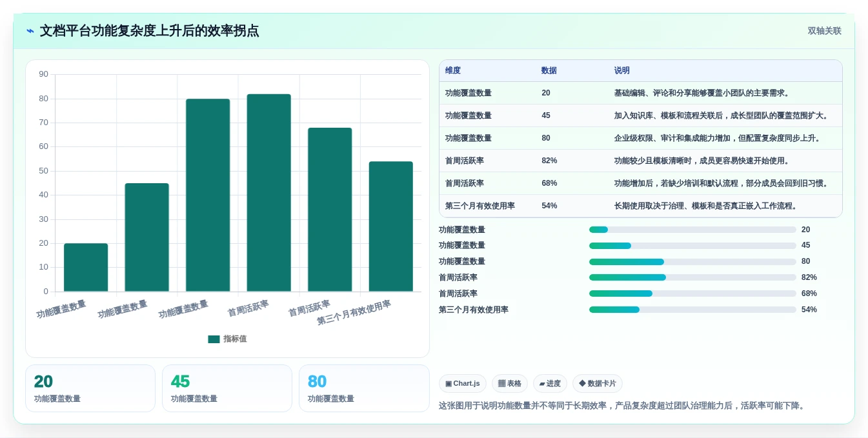This screenshot has height=438, width=868.
Task: Click the Chart.js chip
Action: [463, 384]
